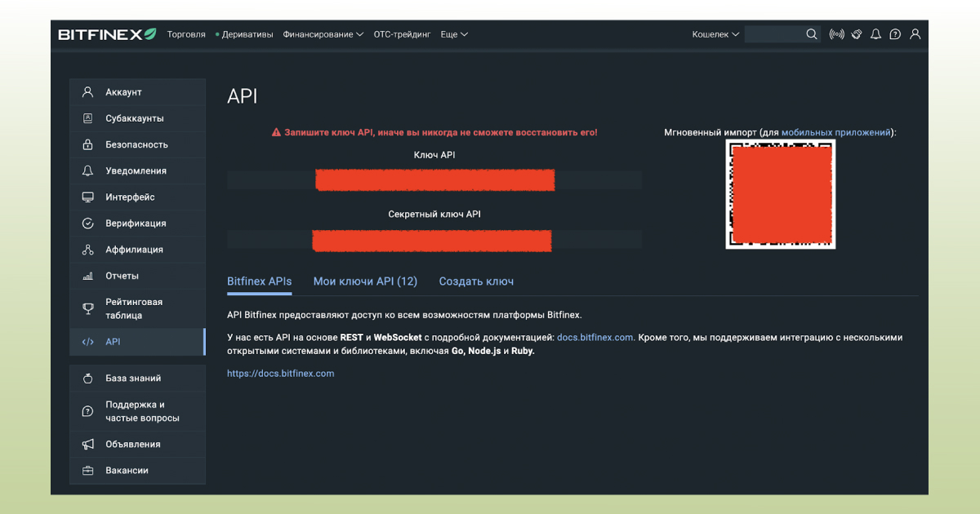Select the Аккаунт icon in sidebar

[87, 91]
